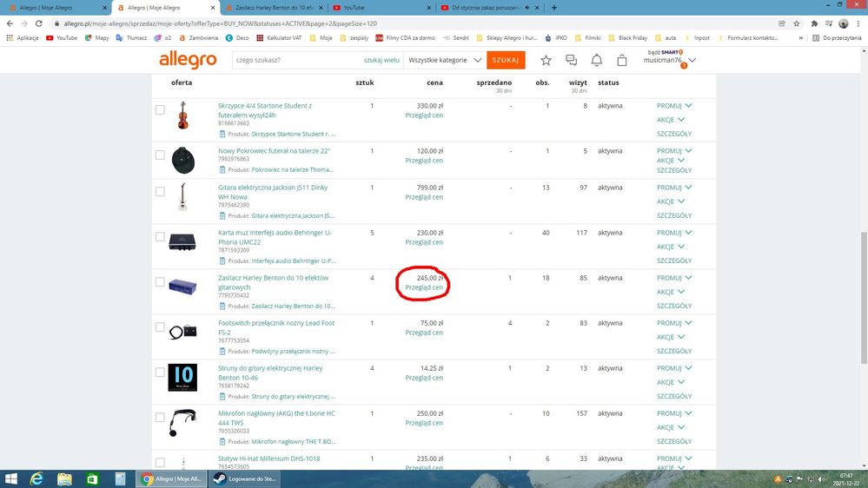Image resolution: width=868 pixels, height=488 pixels.
Task: Open the shopping bag cart icon
Action: (x=621, y=60)
